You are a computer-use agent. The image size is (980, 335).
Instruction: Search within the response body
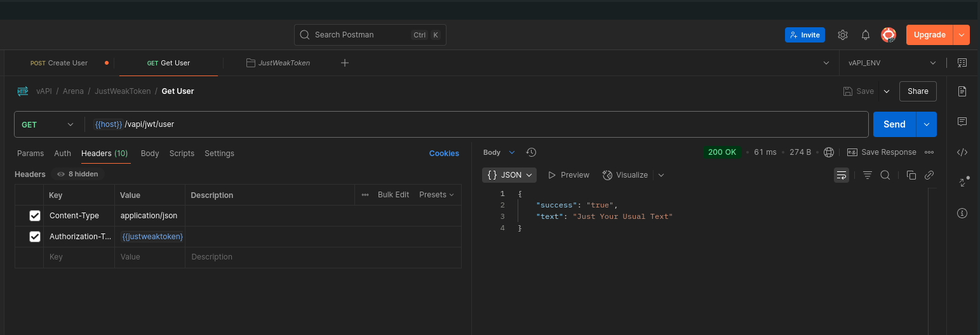click(x=885, y=175)
